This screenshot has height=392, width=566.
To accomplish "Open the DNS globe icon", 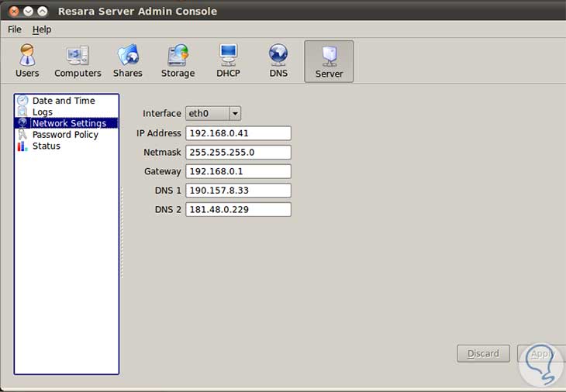I will point(278,55).
